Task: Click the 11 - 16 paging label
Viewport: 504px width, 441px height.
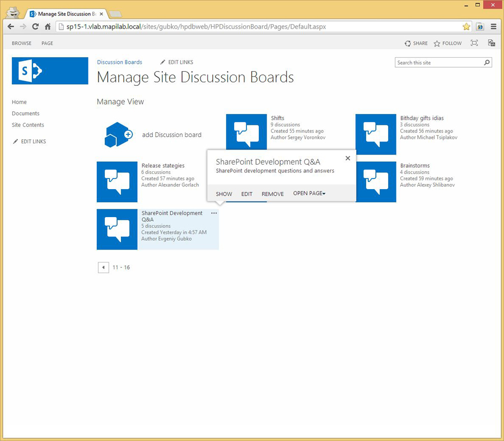Action: (x=121, y=268)
